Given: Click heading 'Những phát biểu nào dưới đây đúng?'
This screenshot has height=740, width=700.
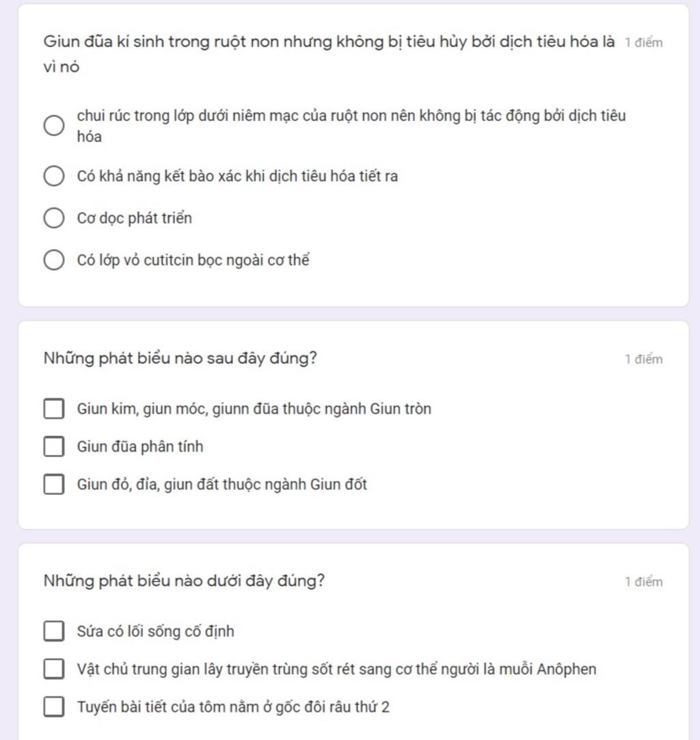Looking at the screenshot, I should coord(184,581).
